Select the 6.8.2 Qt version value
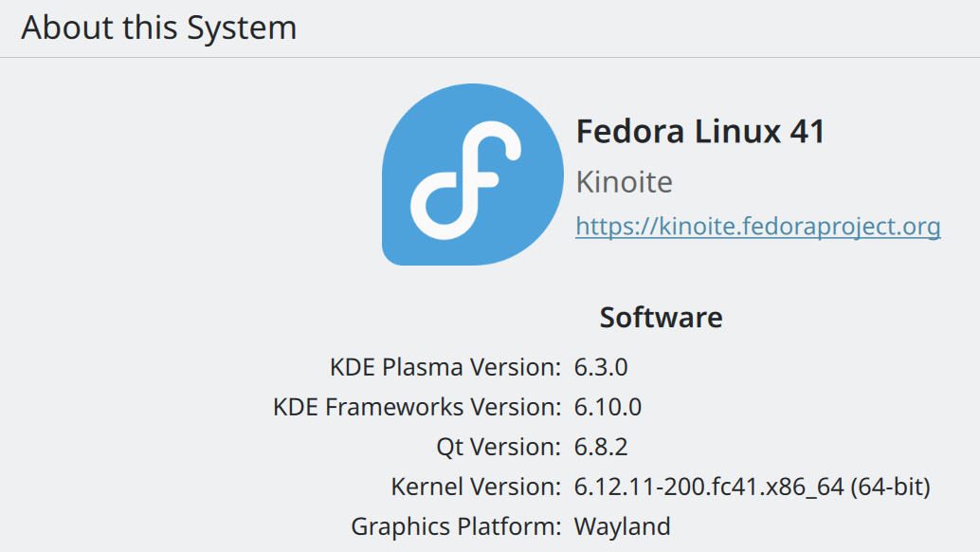Viewport: 980px width, 552px height. tap(601, 447)
